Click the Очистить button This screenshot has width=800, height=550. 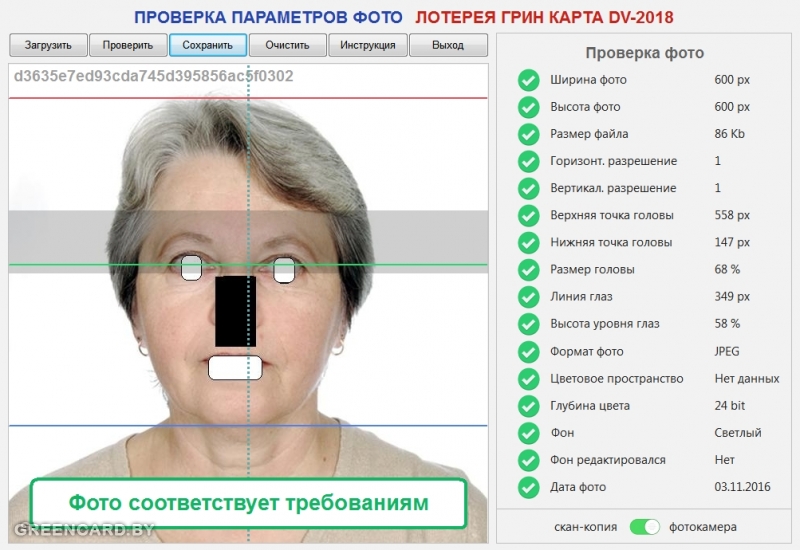[287, 45]
